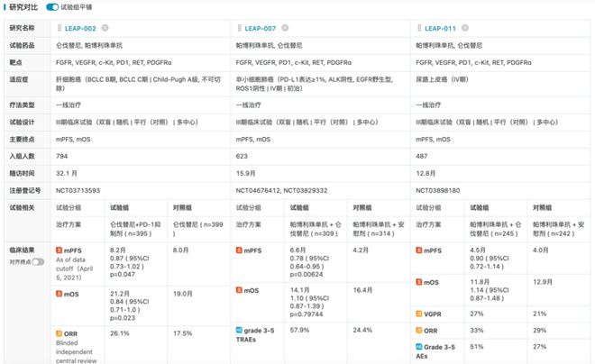595x364 pixels.
Task: Click the Grade 3-5 AEs icon under LEAP-011
Action: click(x=419, y=347)
